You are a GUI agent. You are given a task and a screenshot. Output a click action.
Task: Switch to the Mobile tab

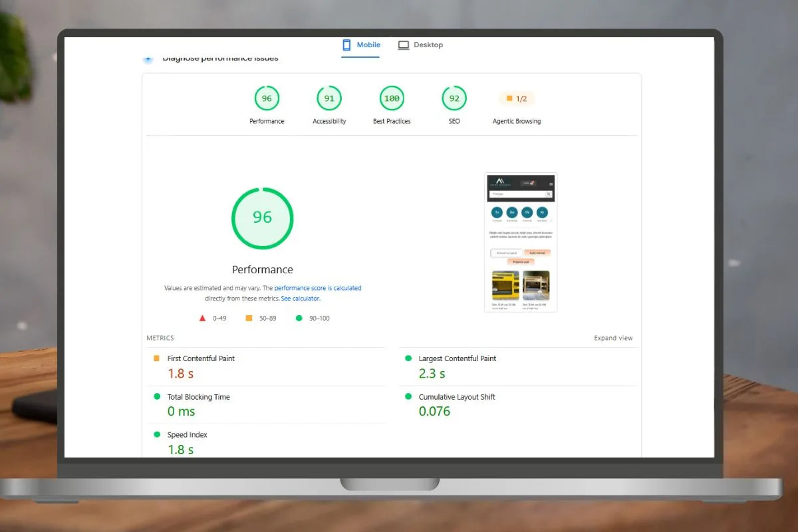[x=360, y=45]
